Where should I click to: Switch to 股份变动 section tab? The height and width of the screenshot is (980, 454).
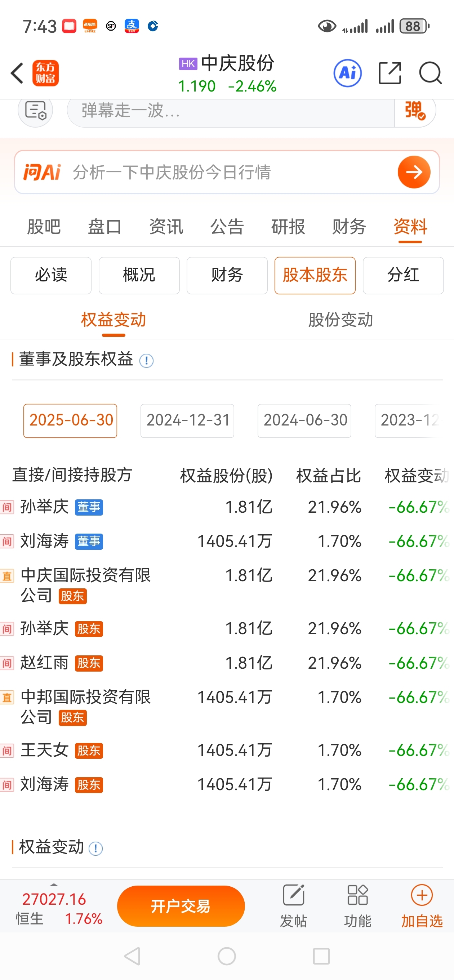(x=340, y=320)
